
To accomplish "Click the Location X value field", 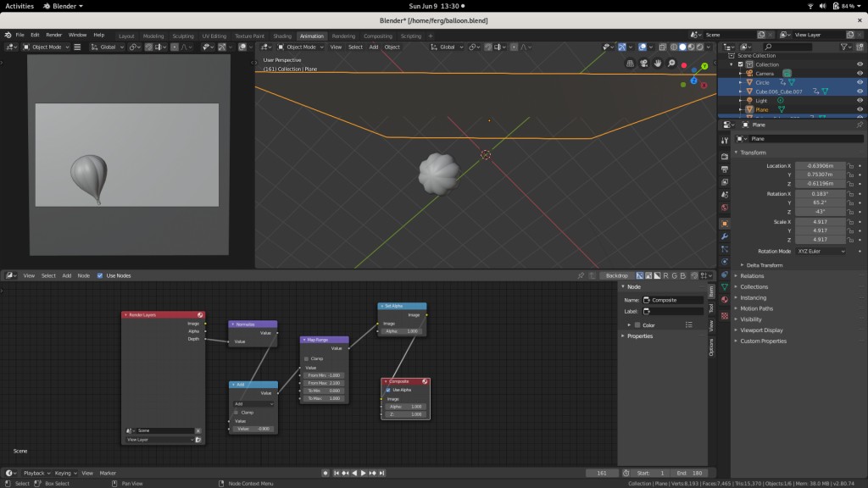I will pyautogui.click(x=820, y=166).
